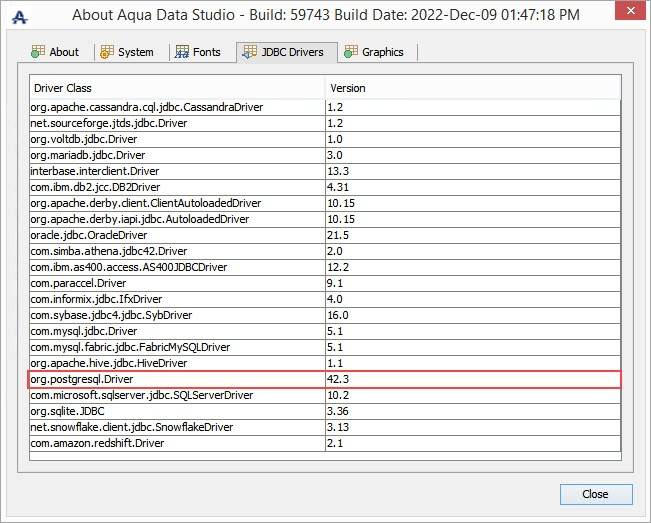This screenshot has height=523, width=651.
Task: Click the System tab icon
Action: [107, 52]
